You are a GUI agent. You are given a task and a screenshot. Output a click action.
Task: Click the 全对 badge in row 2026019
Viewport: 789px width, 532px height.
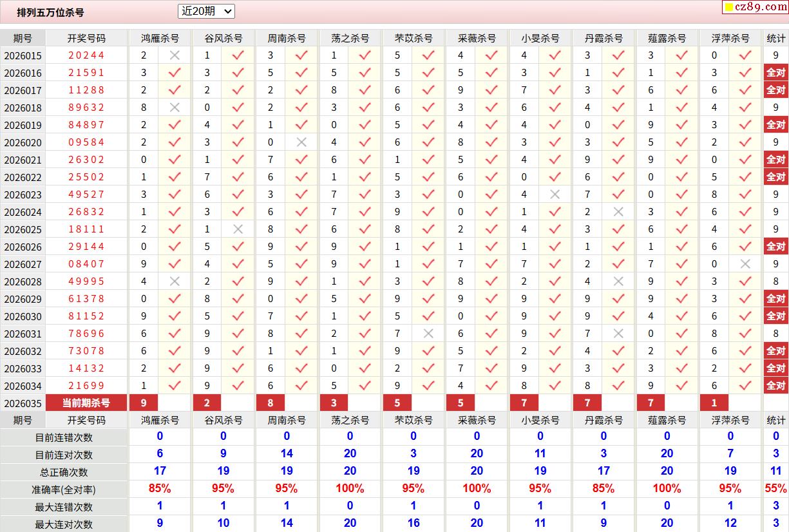click(776, 125)
